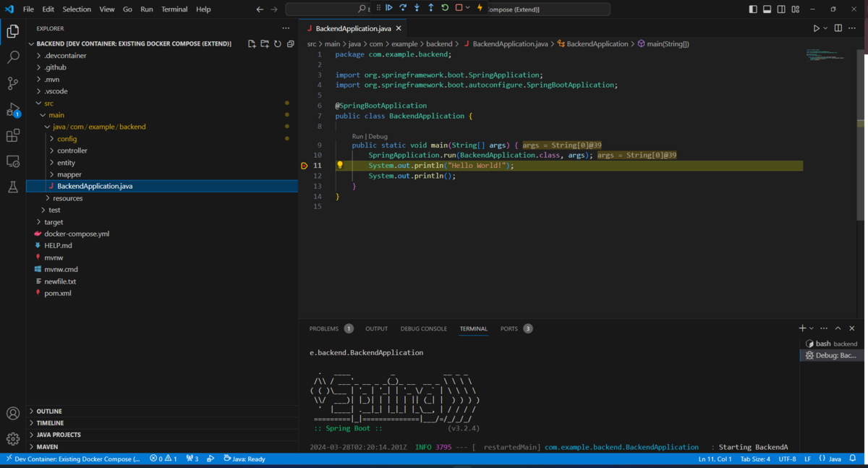Expand the controller folder
Image resolution: width=868 pixels, height=468 pixels.
click(72, 150)
